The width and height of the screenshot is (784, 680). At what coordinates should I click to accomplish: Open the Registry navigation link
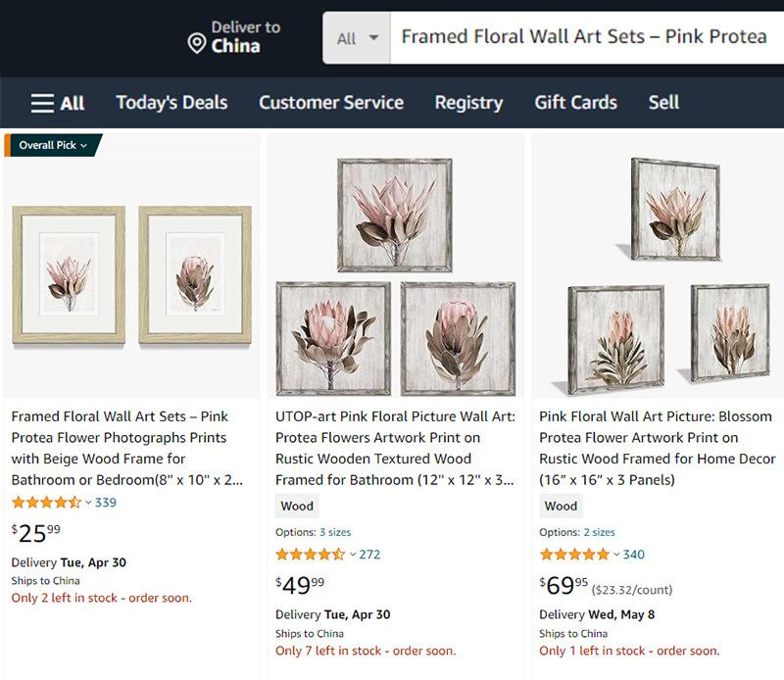[x=468, y=103]
